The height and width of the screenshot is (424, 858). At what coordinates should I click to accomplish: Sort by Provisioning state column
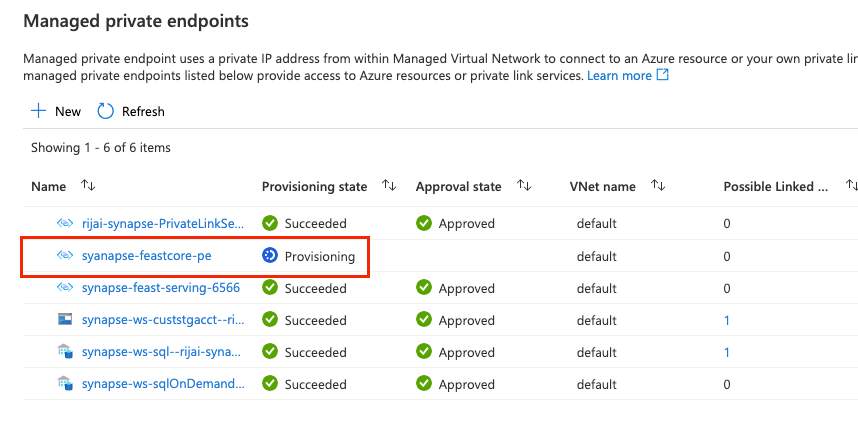(x=389, y=186)
